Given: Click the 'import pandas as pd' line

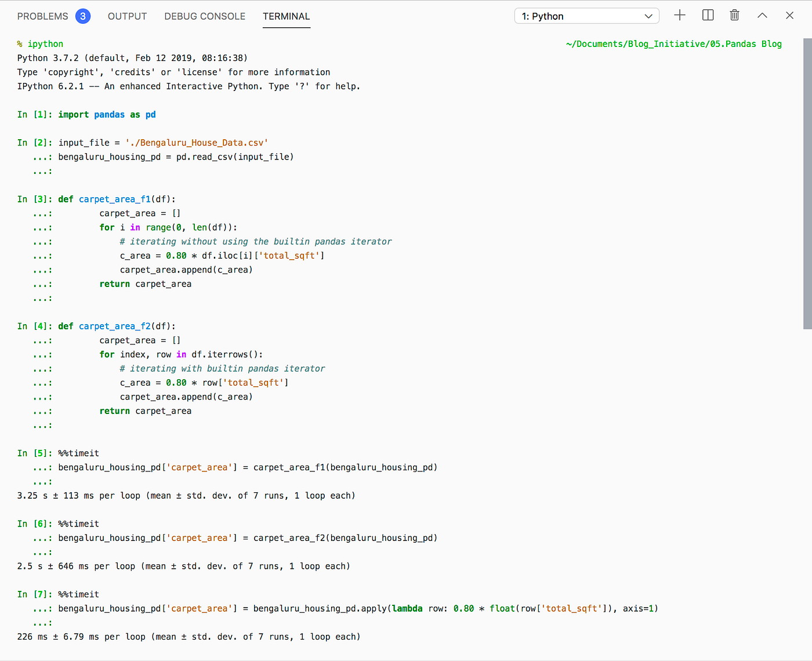Looking at the screenshot, I should click(x=107, y=115).
